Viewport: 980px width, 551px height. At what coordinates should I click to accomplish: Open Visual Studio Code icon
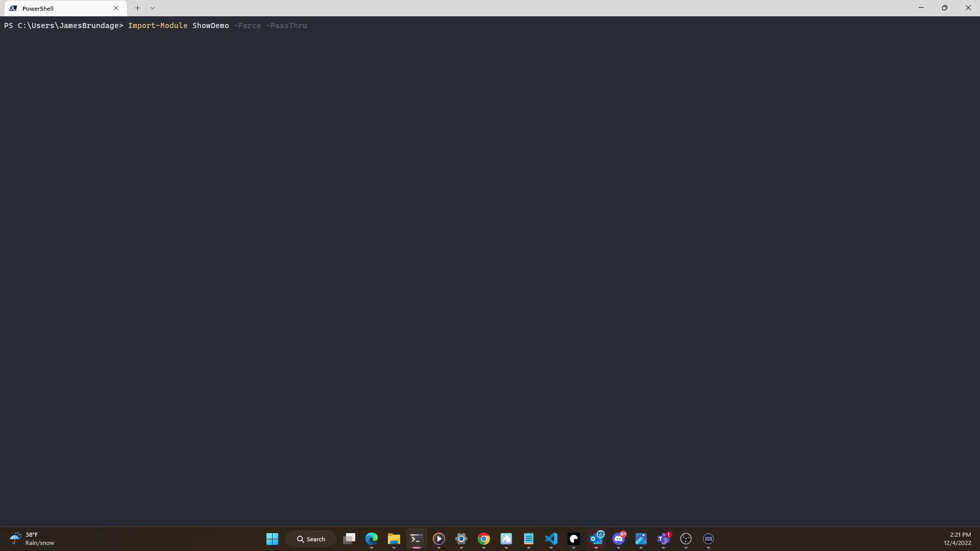point(551,538)
